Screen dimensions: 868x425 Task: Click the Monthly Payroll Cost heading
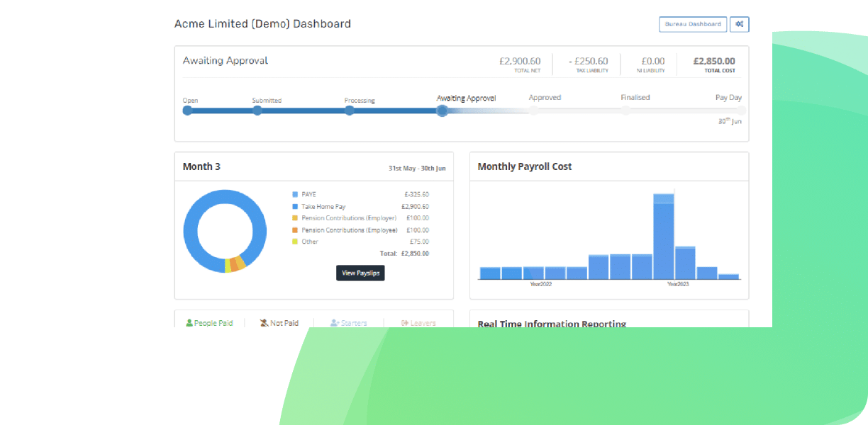click(x=525, y=166)
